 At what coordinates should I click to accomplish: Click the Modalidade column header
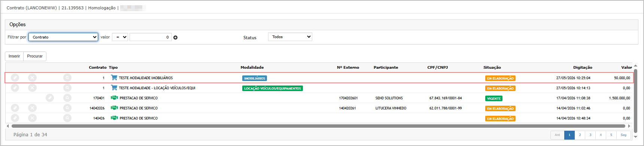252,68
